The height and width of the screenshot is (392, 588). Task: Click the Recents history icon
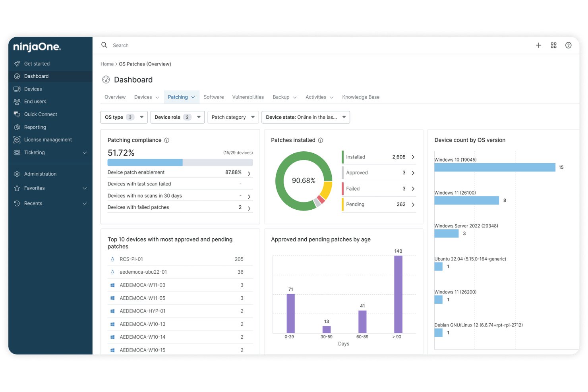[17, 203]
